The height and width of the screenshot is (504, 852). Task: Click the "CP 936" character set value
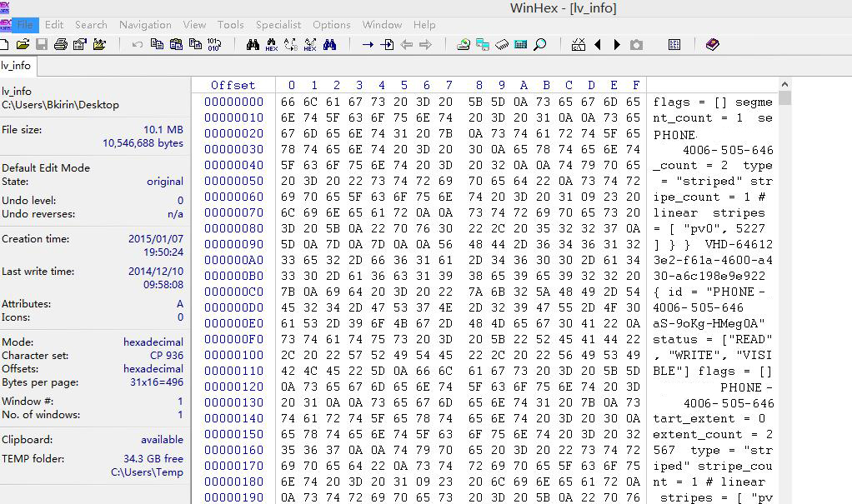pyautogui.click(x=166, y=356)
